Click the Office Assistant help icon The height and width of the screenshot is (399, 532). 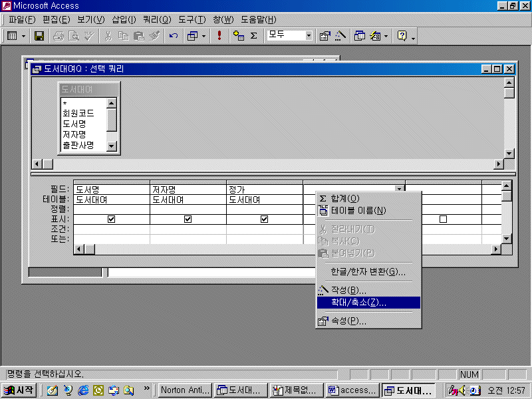tap(402, 36)
